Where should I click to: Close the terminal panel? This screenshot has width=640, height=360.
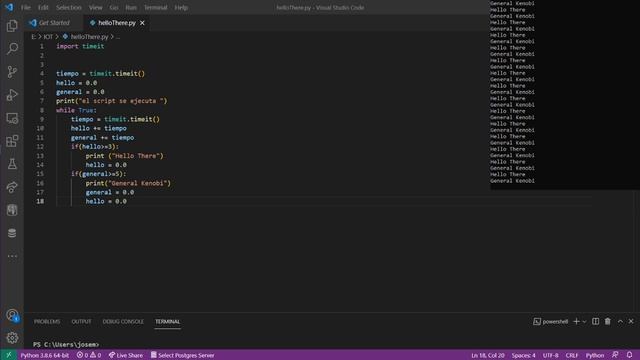pos(631,322)
